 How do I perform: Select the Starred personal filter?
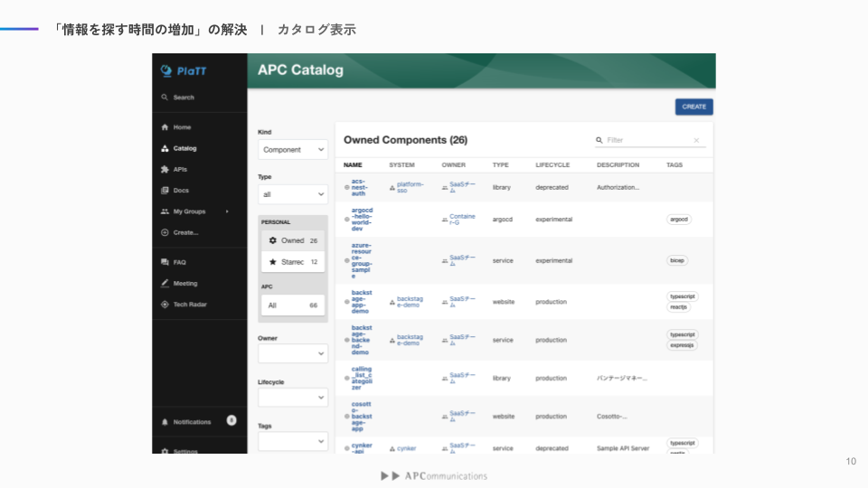coord(293,262)
